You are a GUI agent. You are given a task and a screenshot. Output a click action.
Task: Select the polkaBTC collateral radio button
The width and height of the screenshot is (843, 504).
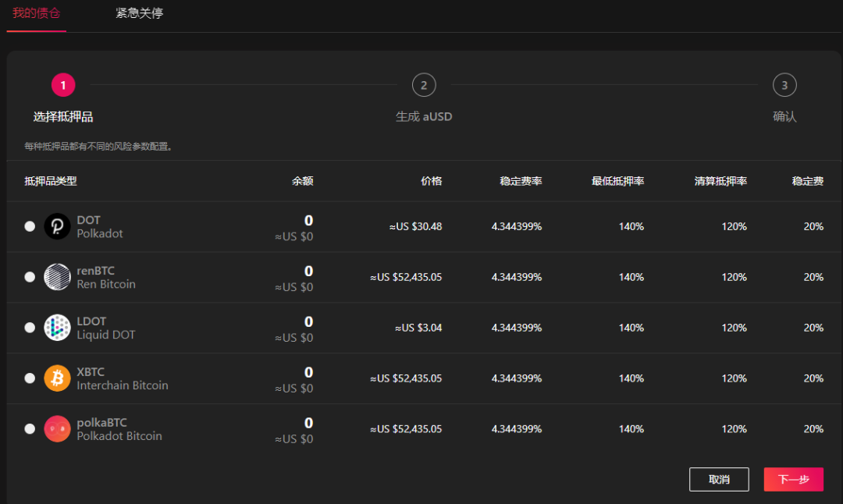(x=30, y=429)
